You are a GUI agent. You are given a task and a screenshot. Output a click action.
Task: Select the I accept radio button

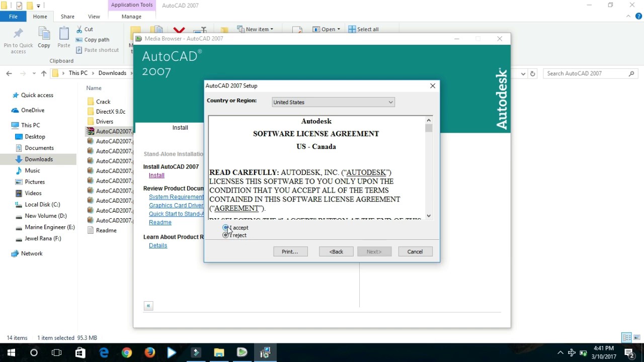[226, 228]
